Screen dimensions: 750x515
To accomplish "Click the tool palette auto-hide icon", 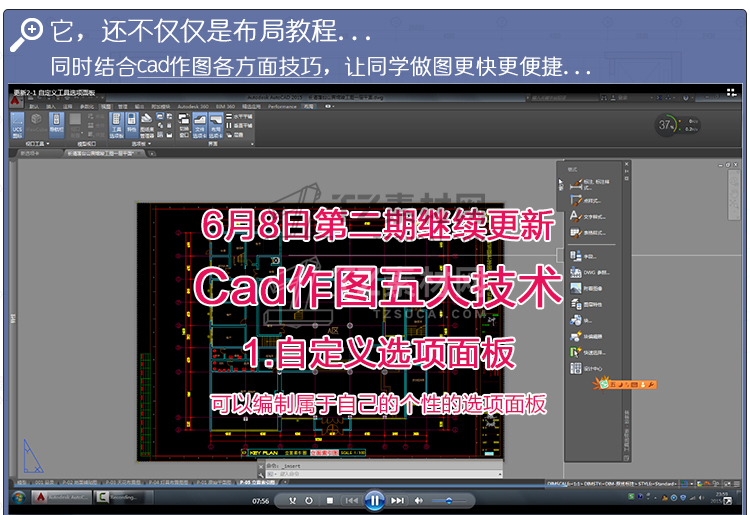I will 627,171.
